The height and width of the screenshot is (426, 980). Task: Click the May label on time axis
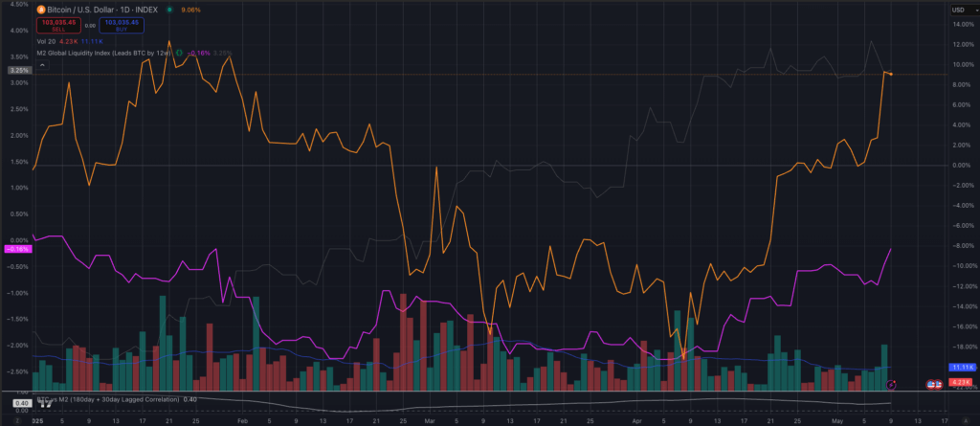pyautogui.click(x=837, y=421)
